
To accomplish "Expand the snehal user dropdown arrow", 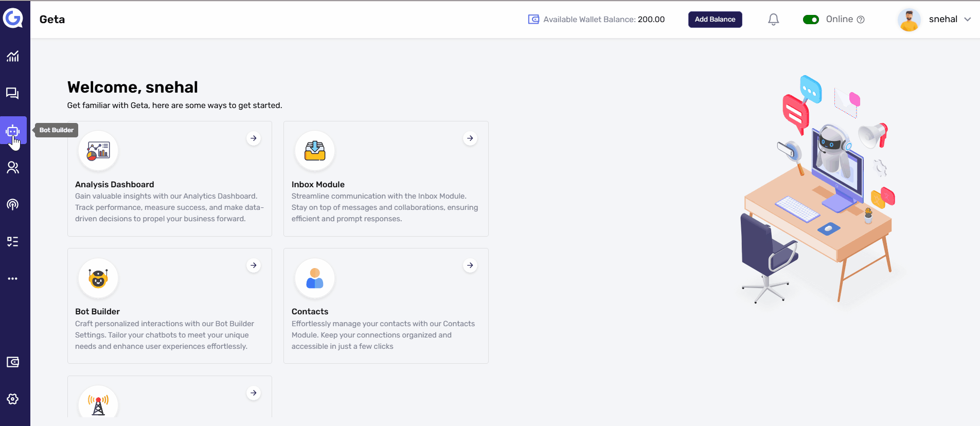I will click(968, 20).
